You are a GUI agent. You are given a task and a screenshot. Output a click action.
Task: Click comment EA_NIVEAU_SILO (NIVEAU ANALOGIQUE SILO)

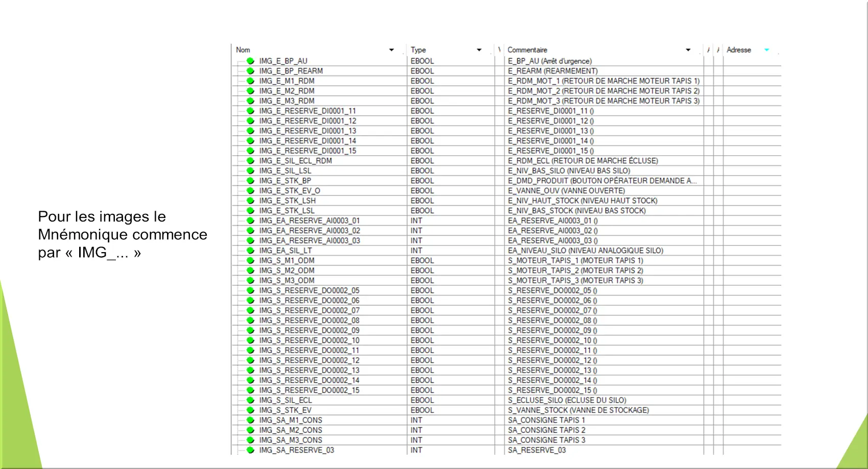tap(586, 251)
